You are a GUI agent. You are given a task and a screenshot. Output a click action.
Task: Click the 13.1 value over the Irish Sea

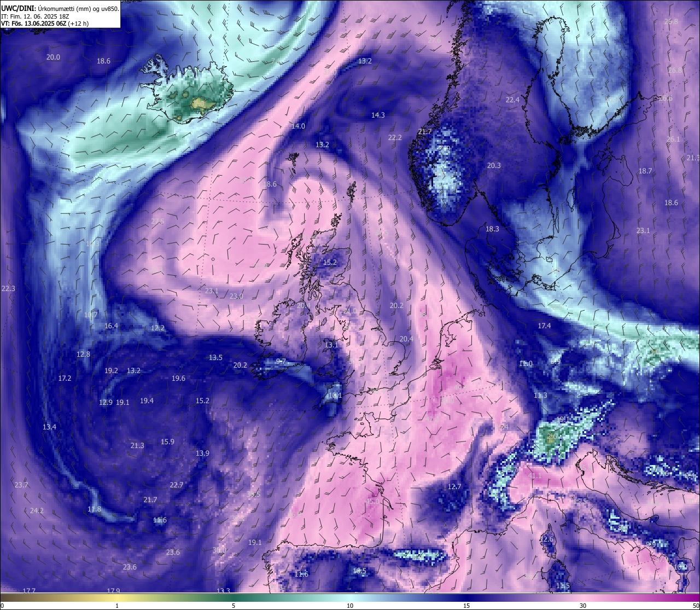tap(331, 345)
